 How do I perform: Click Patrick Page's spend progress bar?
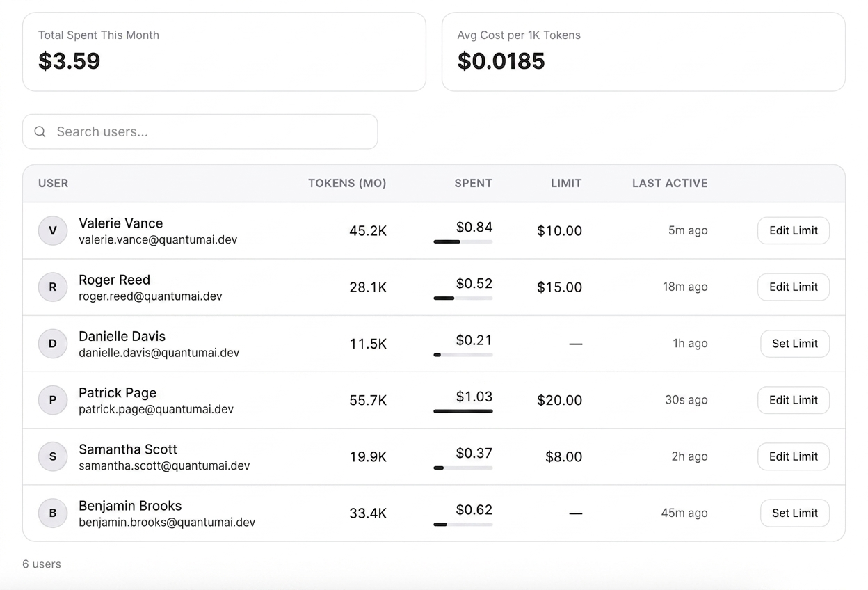point(463,411)
